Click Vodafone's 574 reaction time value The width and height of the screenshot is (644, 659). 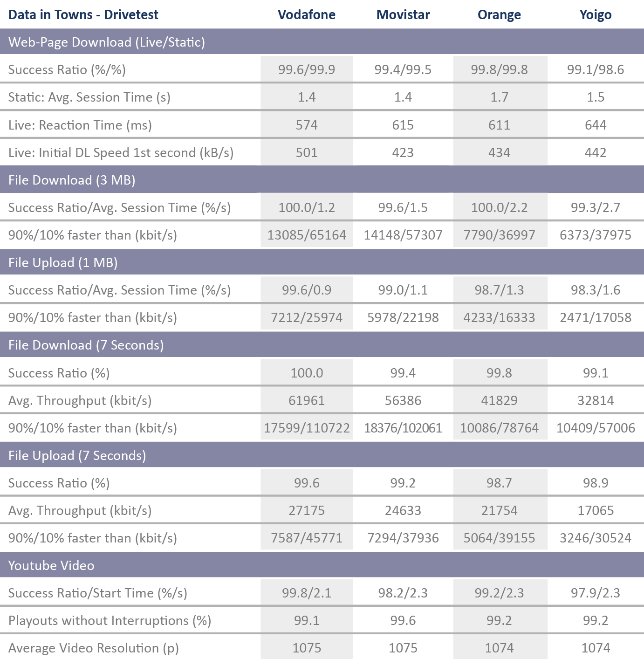(x=307, y=125)
